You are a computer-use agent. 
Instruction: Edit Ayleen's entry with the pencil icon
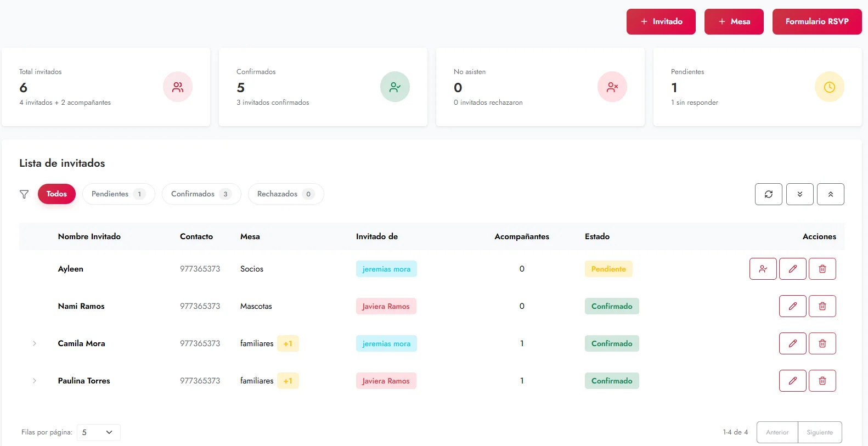tap(792, 269)
